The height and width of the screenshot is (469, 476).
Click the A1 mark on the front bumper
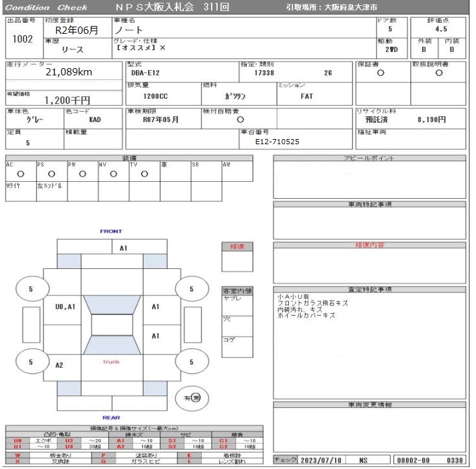[123, 248]
